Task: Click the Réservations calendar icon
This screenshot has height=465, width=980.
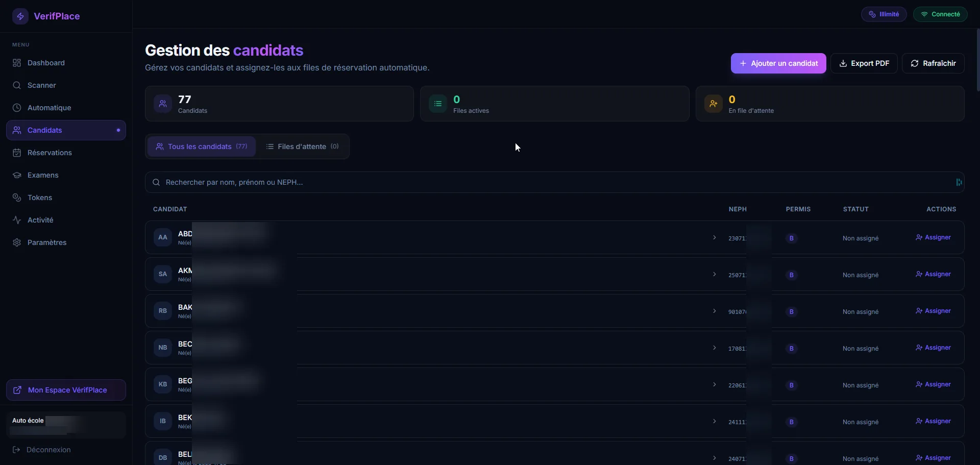Action: click(x=17, y=153)
